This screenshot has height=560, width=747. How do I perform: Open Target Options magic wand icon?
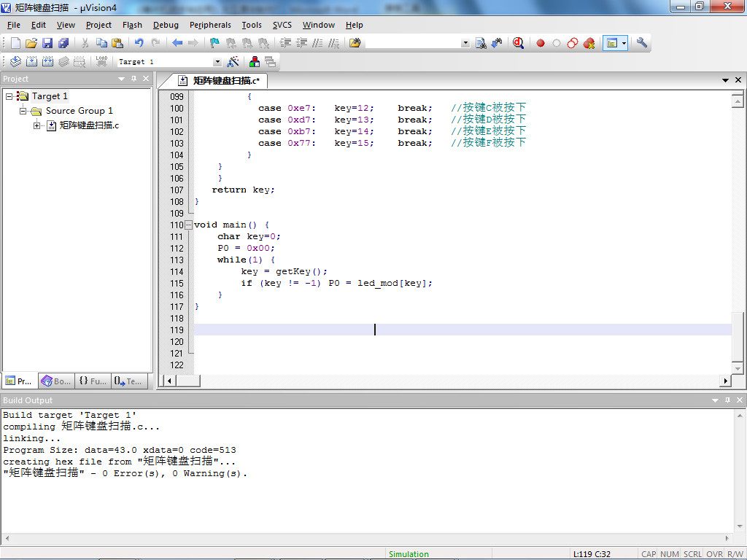click(x=233, y=62)
